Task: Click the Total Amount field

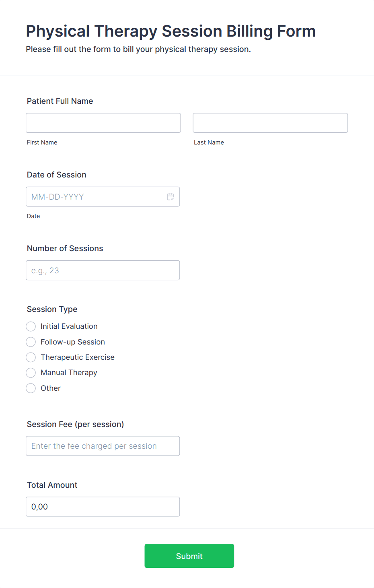Action: (x=103, y=507)
